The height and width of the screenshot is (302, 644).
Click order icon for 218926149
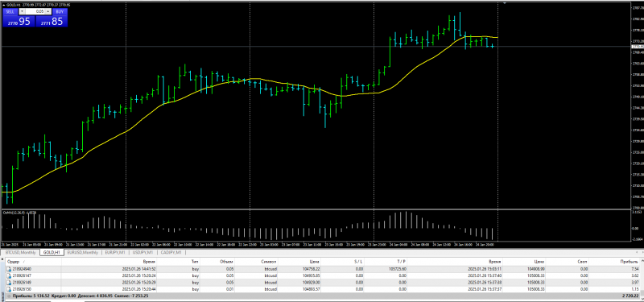pos(9,283)
